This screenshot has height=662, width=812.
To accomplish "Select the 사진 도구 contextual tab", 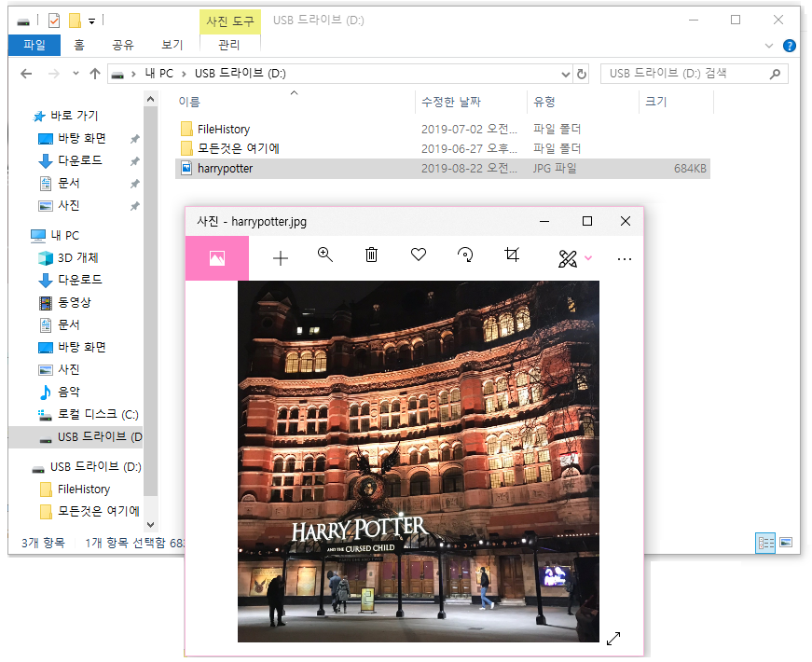I will [230, 21].
